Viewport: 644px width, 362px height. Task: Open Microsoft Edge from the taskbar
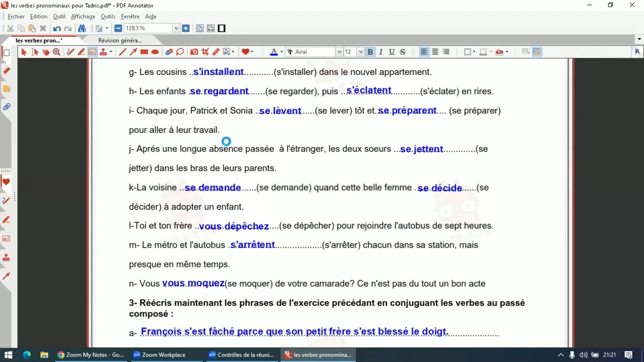[x=26, y=355]
